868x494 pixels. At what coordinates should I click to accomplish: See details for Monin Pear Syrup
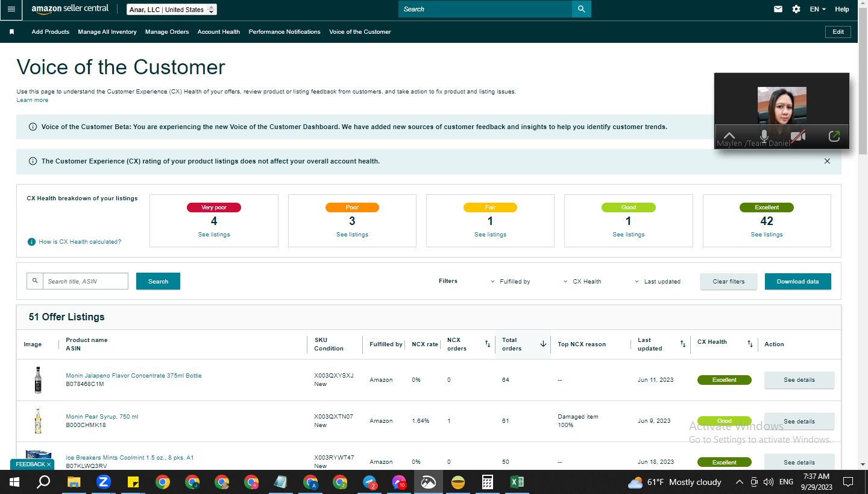[x=799, y=421]
